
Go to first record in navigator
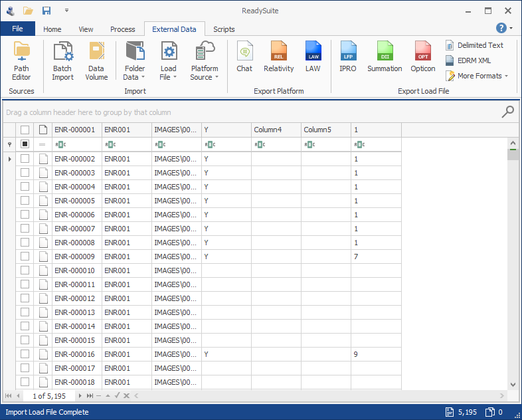[x=9, y=395]
